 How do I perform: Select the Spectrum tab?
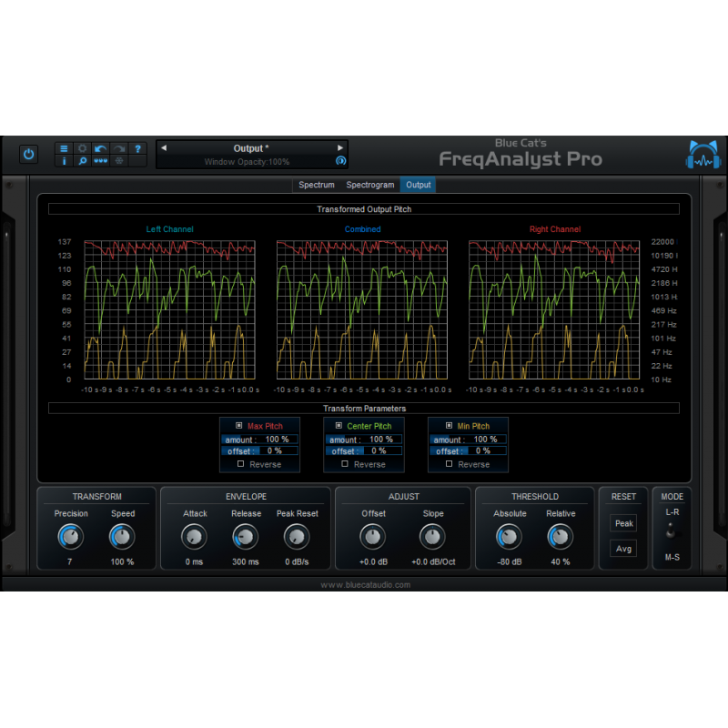tap(317, 185)
